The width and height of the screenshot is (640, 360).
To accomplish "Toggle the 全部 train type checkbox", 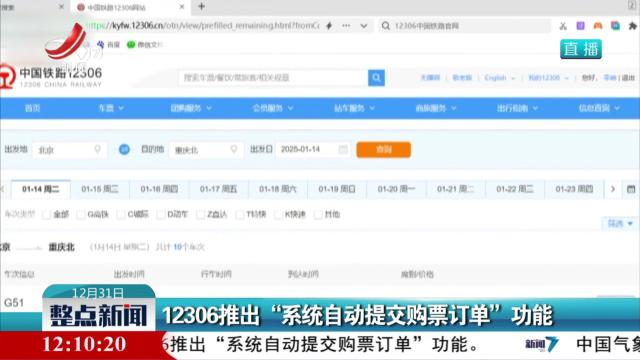I will tap(47, 214).
